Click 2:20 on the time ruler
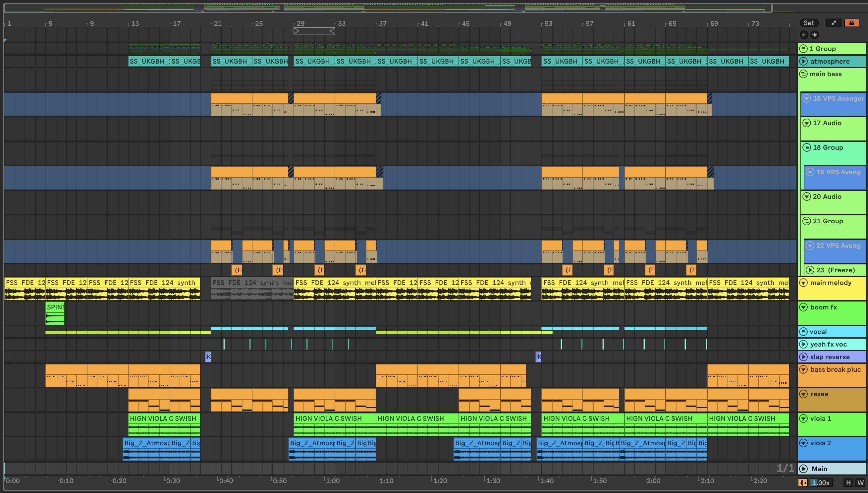Viewport: 868px width, 493px height. point(760,480)
